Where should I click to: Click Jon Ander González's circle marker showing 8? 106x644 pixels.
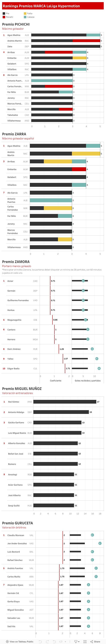tap(100, 543)
